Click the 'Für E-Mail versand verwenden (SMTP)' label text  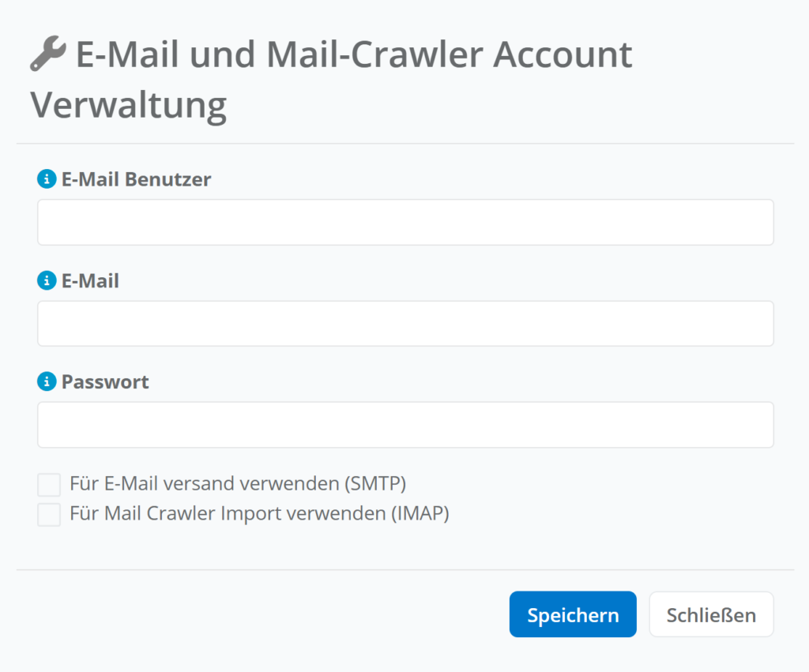point(238,483)
